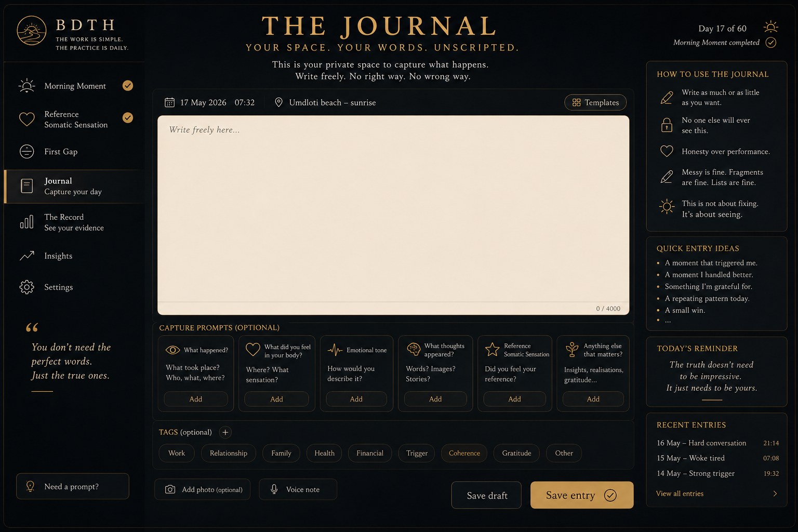Toggle the Work tag
This screenshot has height=532, width=798.
pos(177,453)
